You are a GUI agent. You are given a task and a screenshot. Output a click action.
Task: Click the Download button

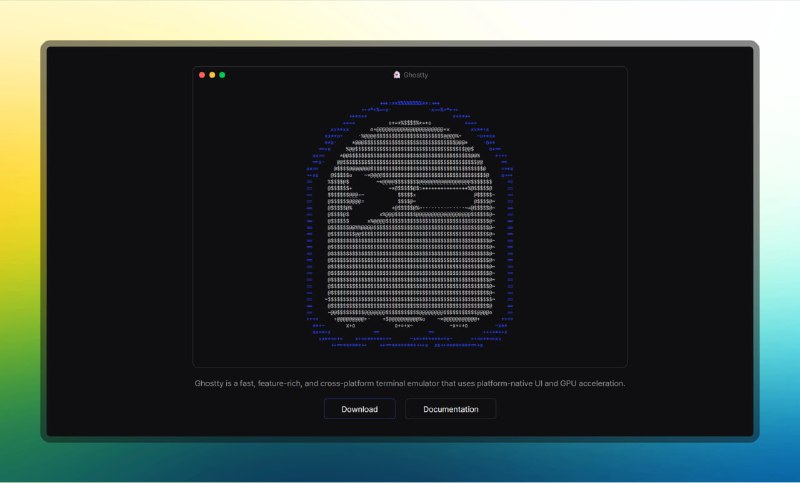pyautogui.click(x=359, y=409)
